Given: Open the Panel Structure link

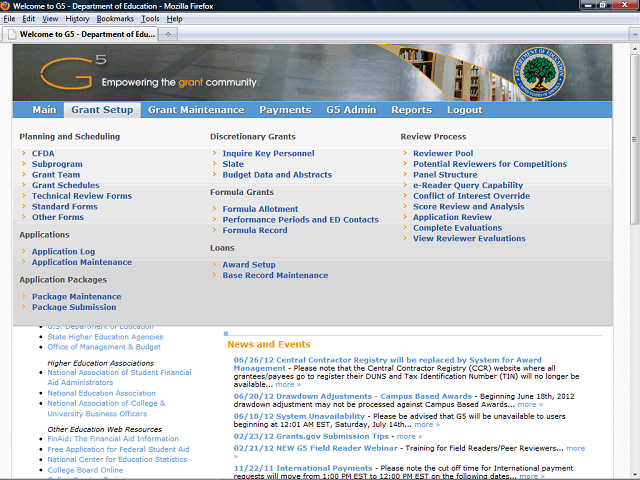Looking at the screenshot, I should (445, 175).
